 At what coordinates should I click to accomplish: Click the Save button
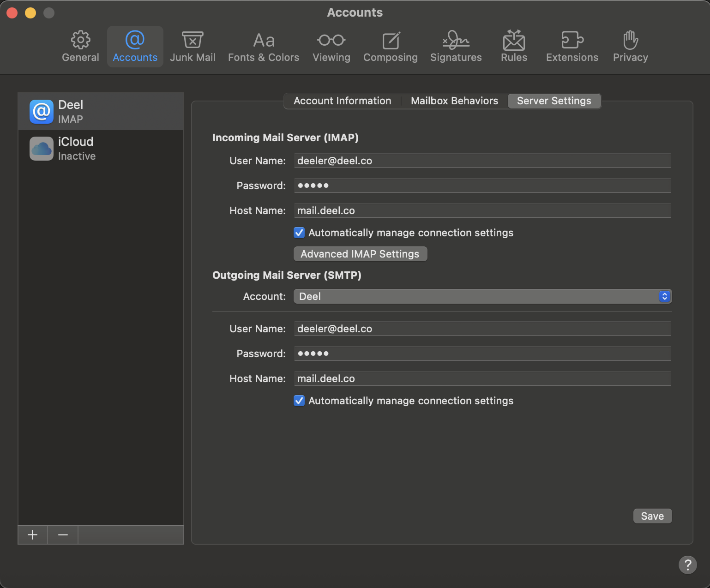pos(652,516)
